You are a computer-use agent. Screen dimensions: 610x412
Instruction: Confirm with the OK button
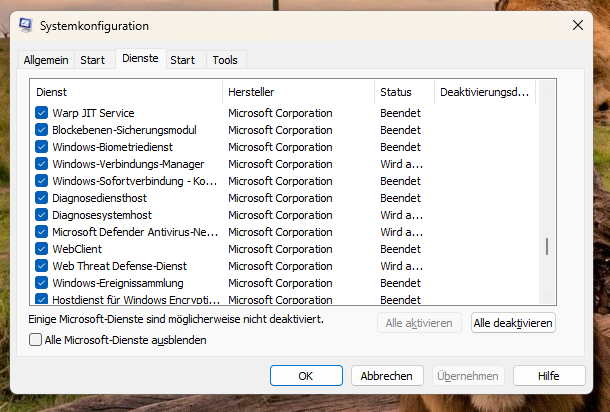pos(306,376)
